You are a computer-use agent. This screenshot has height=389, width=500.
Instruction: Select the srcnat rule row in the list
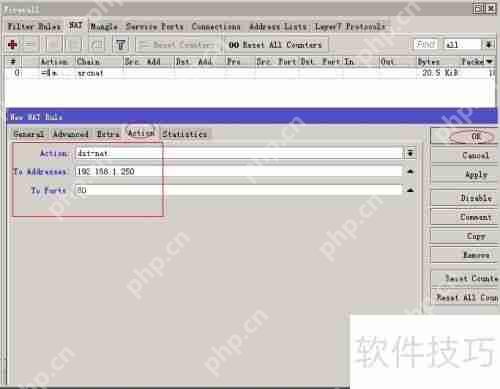tap(250, 73)
